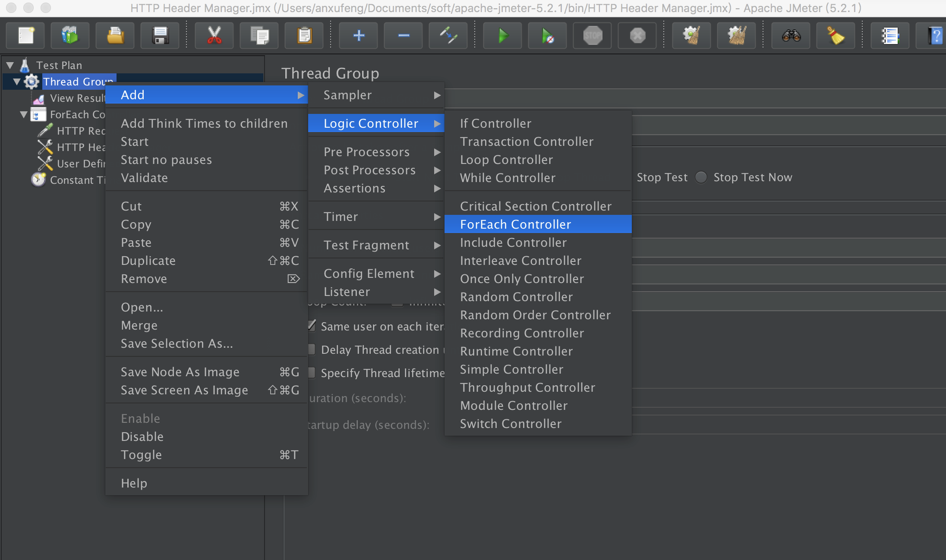Click the Toggle diagonal arrows toolbar icon
This screenshot has width=946, height=560.
(x=448, y=35)
